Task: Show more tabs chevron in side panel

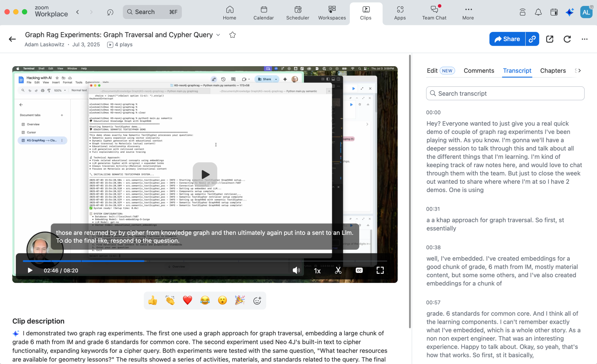Action: [x=580, y=71]
